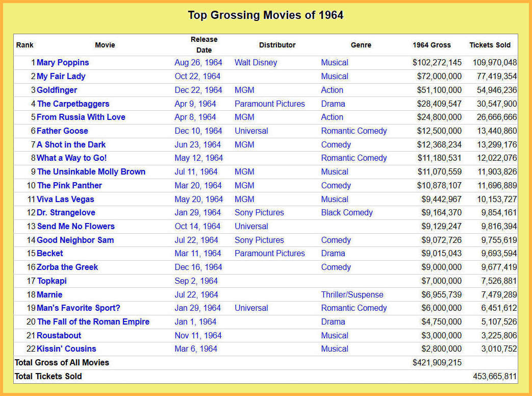Open the My Fair Lady movie link
This screenshot has height=396, width=532.
61,77
